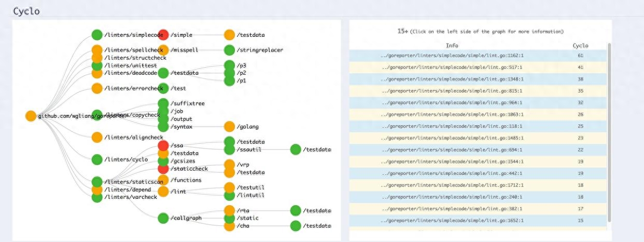644x242 pixels.
Task: Select the orange /vrp node circle
Action: point(229,165)
